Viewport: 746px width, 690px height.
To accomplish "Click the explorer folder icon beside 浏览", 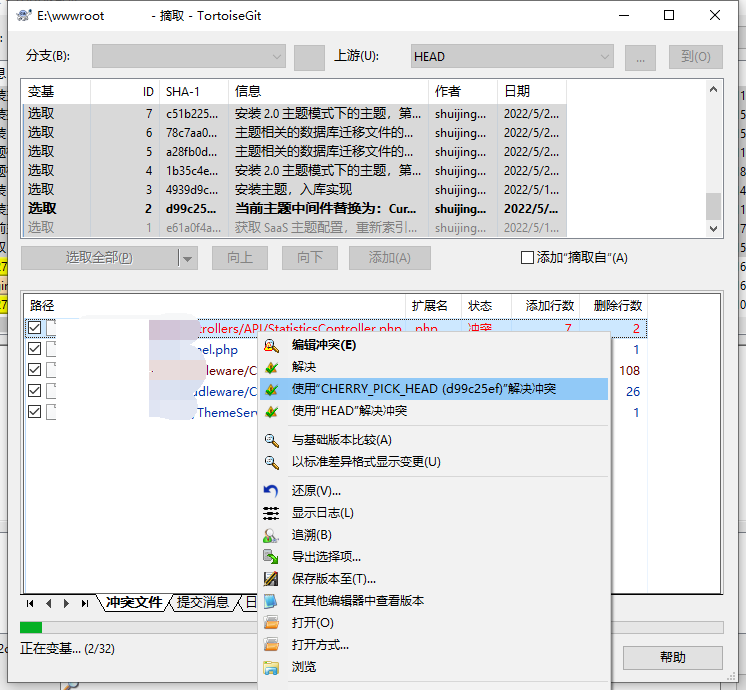I will [x=271, y=667].
